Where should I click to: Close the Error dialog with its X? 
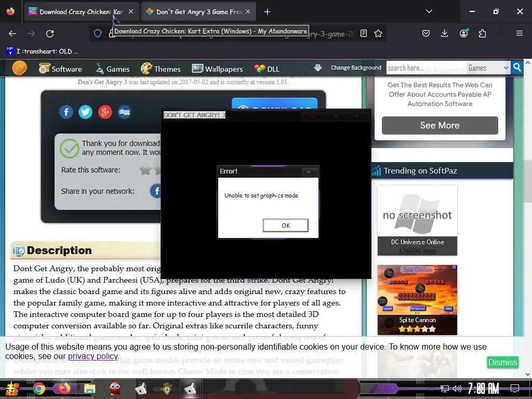tap(309, 172)
